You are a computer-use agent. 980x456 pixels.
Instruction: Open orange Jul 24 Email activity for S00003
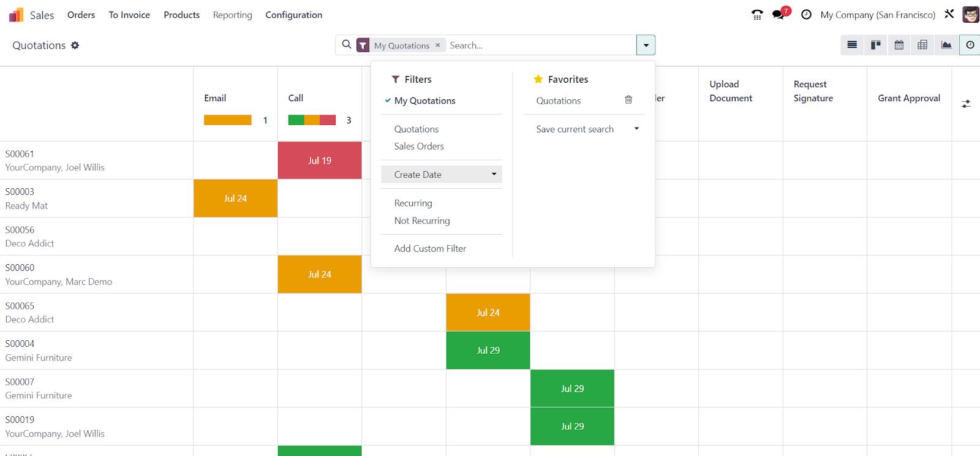(x=236, y=199)
